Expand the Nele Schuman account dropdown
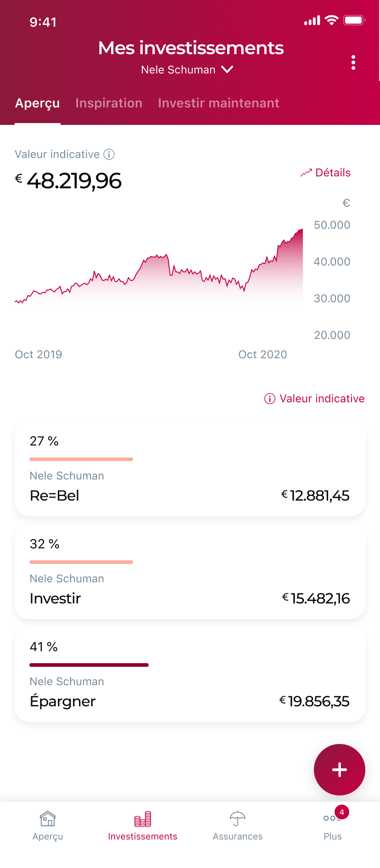Viewport: 380px width, 868px height. point(227,70)
